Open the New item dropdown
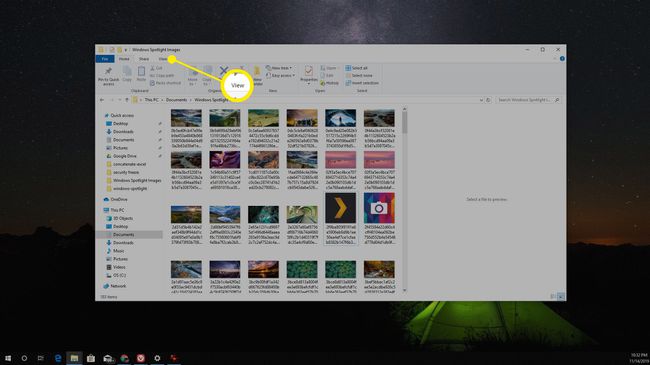Viewport: 650px width, 365px height. click(x=279, y=68)
